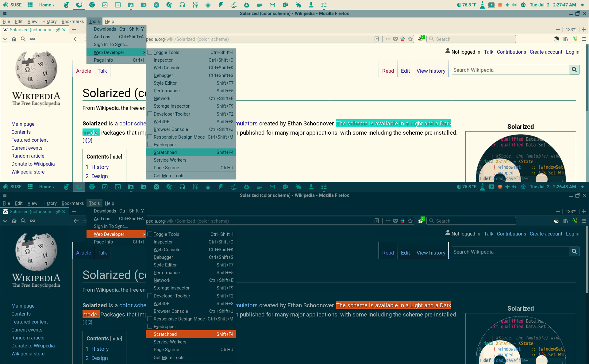Open a new tab in the light Firefox window
Viewport: 589px width, 364px height.
(74, 29)
